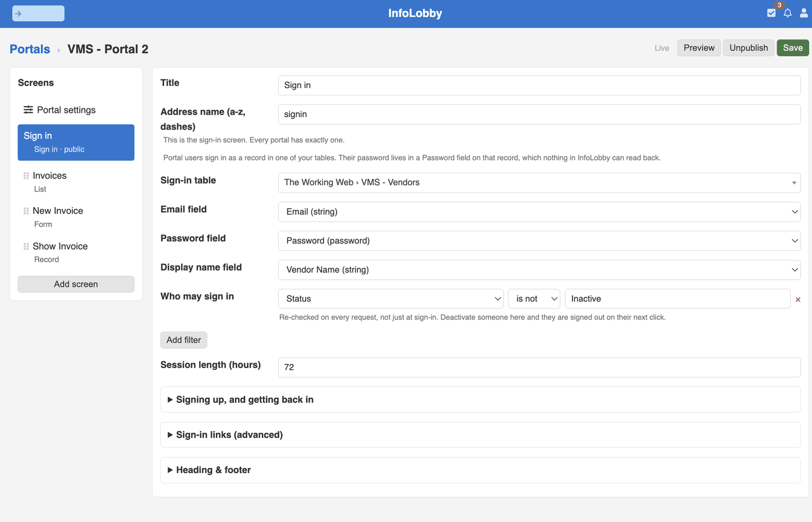Image resolution: width=812 pixels, height=522 pixels.
Task: Click the Live status text
Action: tap(662, 48)
